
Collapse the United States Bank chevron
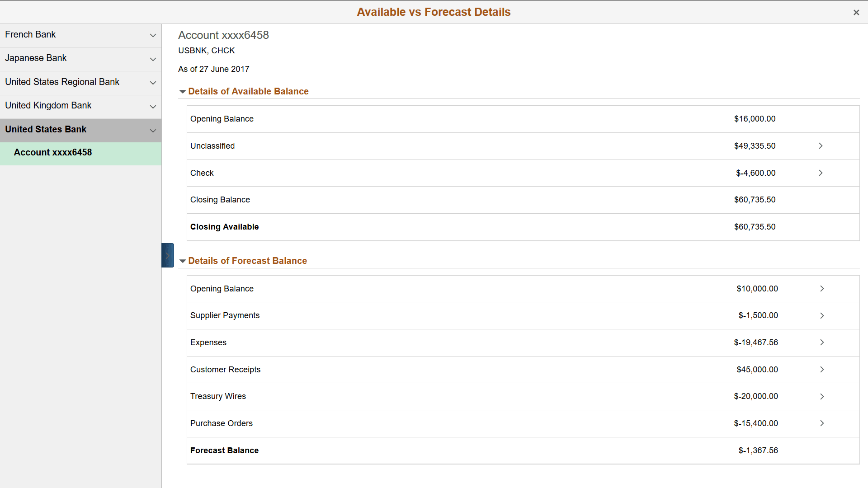(153, 131)
